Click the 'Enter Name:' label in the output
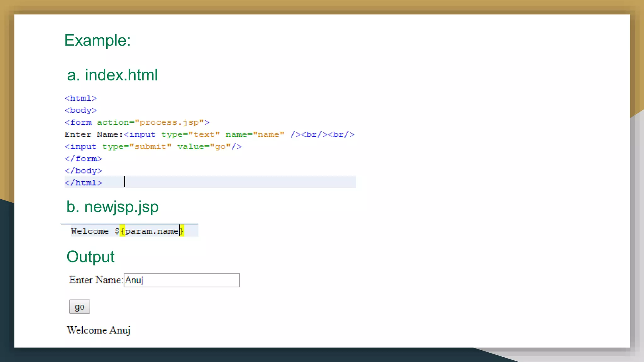Image resolution: width=644 pixels, height=362 pixels. click(96, 280)
